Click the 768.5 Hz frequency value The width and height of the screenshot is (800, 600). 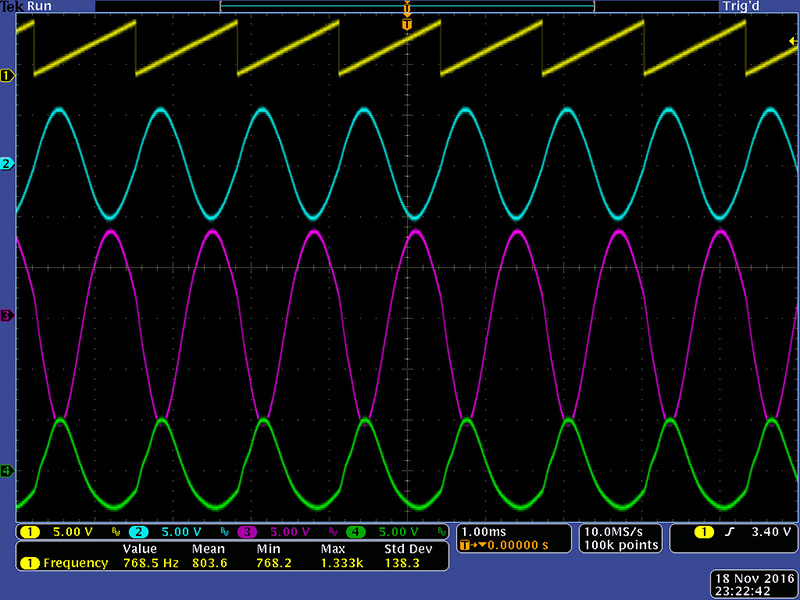coord(151,563)
